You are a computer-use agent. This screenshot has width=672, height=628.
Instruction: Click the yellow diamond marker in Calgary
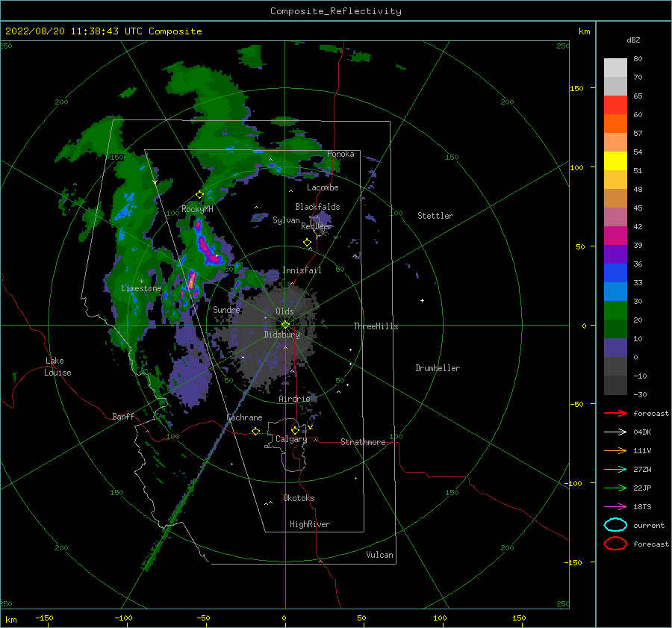pos(295,430)
